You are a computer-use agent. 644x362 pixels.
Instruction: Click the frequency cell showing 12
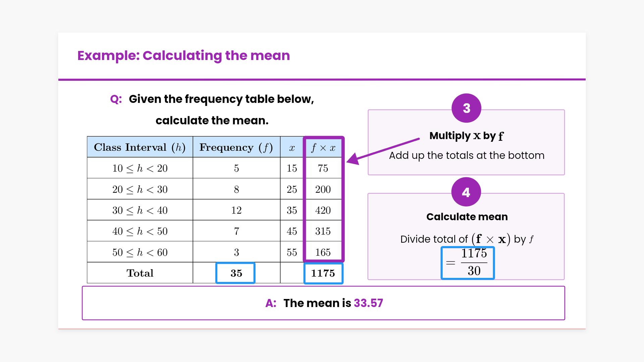coord(236,210)
